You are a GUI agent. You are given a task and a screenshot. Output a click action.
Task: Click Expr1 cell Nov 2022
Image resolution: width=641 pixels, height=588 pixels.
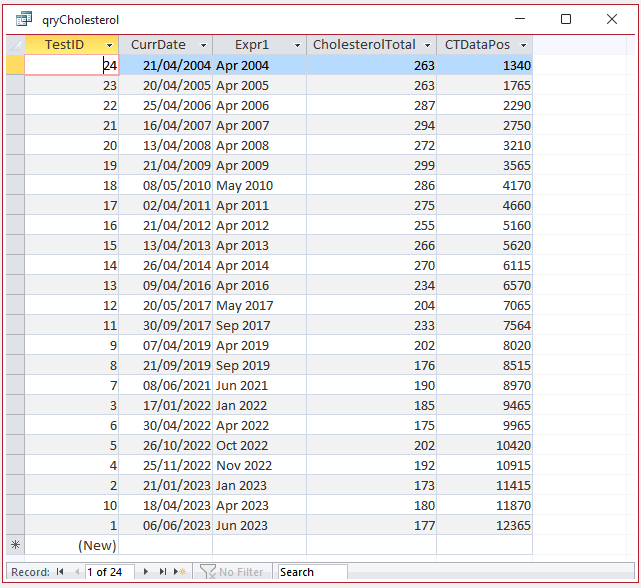click(x=260, y=465)
